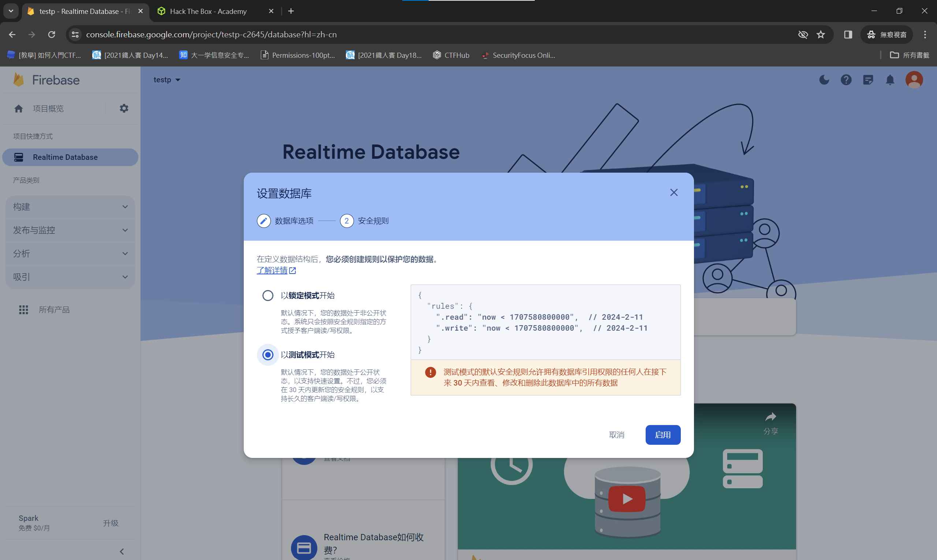Image resolution: width=937 pixels, height=560 pixels.
Task: Select 以测试模式开始 radio button
Action: [268, 355]
